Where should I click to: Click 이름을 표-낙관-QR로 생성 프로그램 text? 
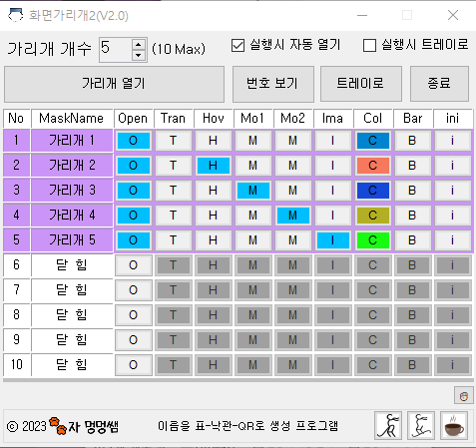(248, 426)
